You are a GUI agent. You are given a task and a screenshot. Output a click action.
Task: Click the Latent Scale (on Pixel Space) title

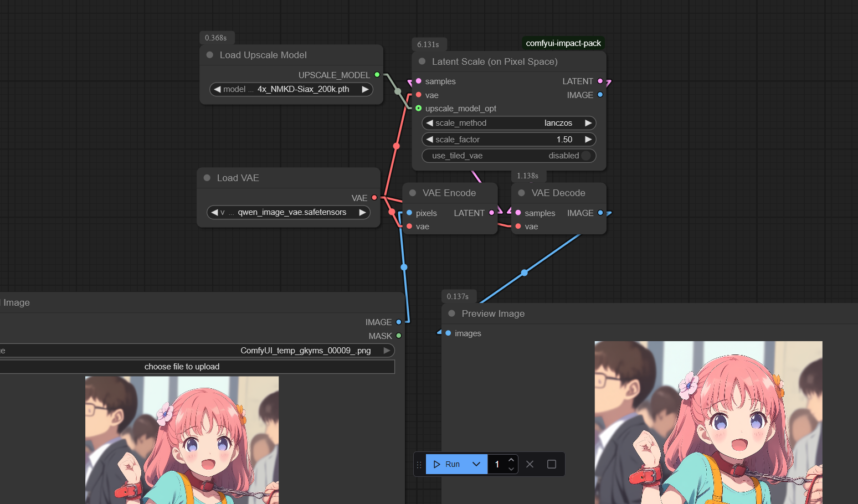click(495, 61)
